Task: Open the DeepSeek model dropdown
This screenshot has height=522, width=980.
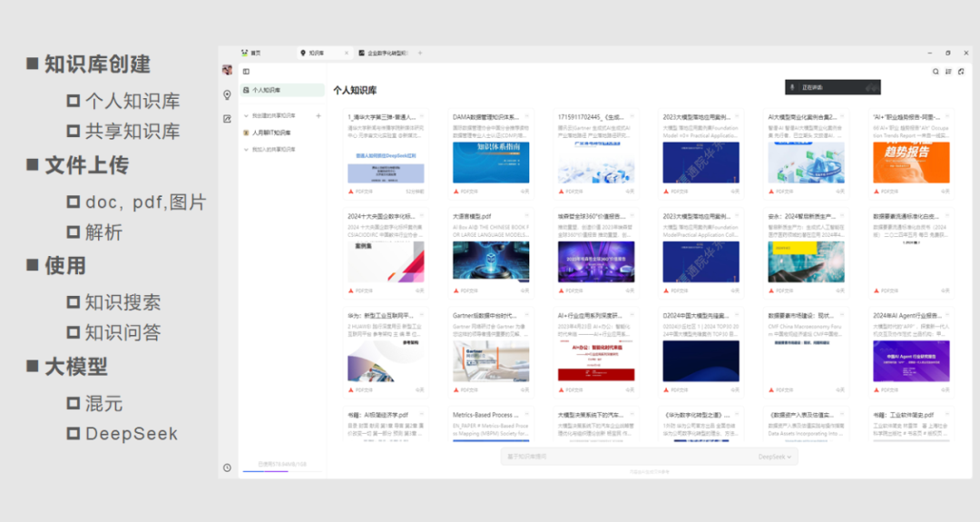Action: tap(774, 457)
